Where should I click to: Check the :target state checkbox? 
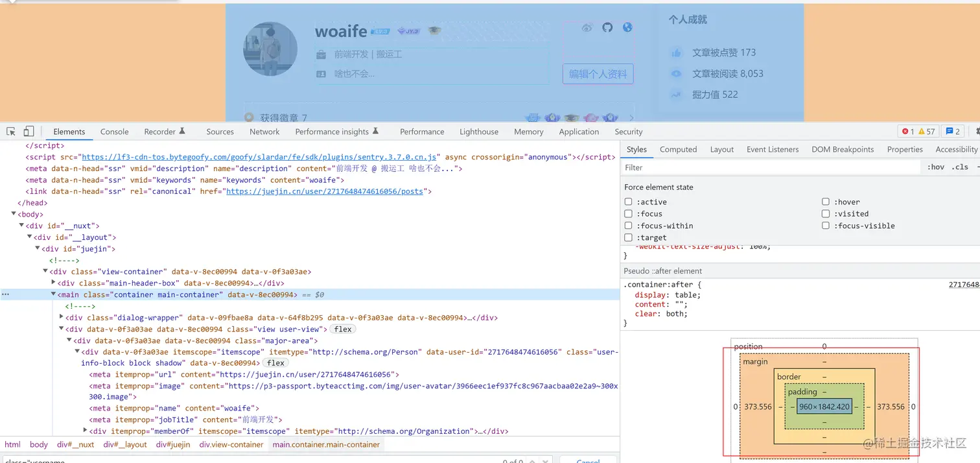[x=628, y=237]
